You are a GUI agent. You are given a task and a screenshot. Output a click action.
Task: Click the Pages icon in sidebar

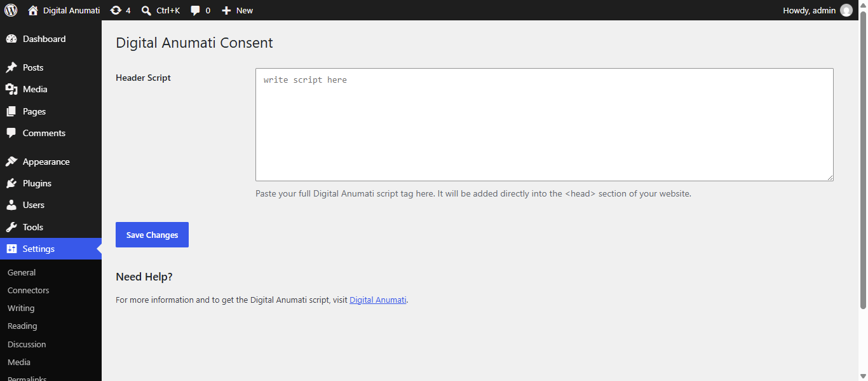(11, 111)
